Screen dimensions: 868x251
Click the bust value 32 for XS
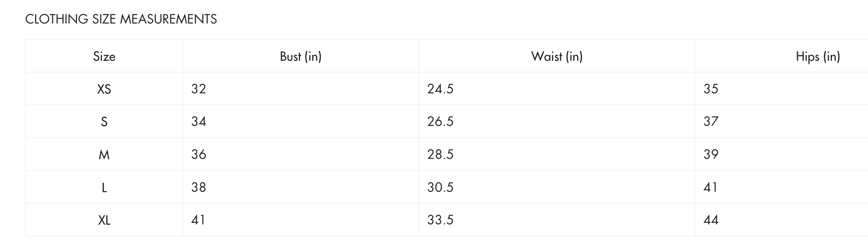[198, 89]
